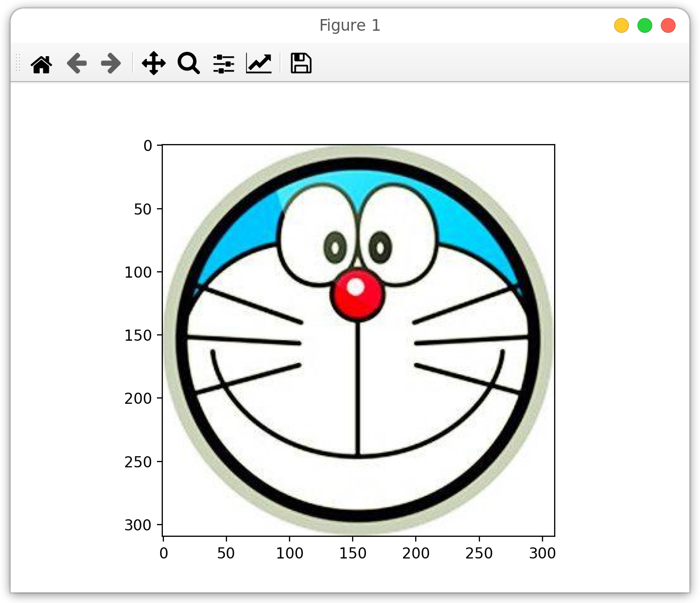Open Edit axis and curve parameters
700x603 pixels.
[x=259, y=64]
